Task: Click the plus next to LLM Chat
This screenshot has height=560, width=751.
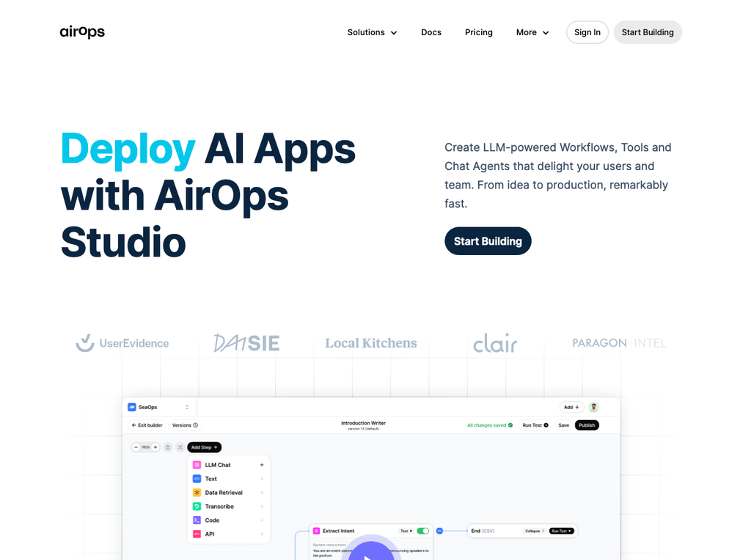Action: coord(262,465)
